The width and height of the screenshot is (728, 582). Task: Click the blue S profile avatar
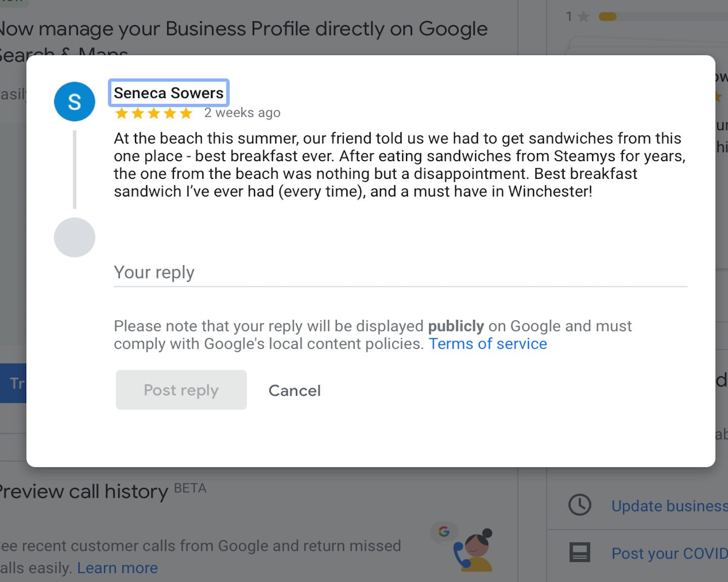pos(74,102)
